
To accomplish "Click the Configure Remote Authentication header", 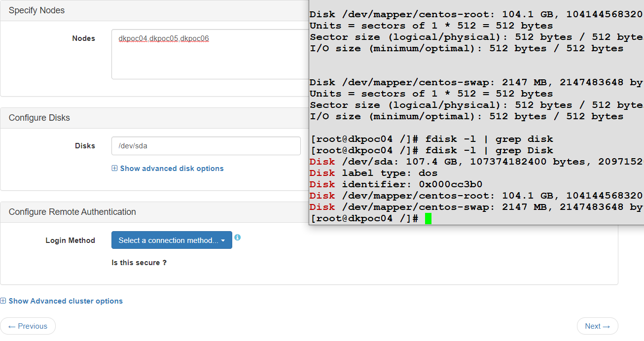I will (72, 212).
